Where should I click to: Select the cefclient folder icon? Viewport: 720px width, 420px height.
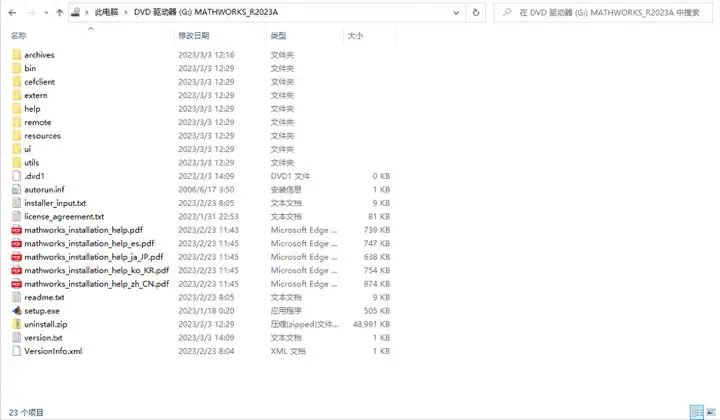click(x=17, y=82)
